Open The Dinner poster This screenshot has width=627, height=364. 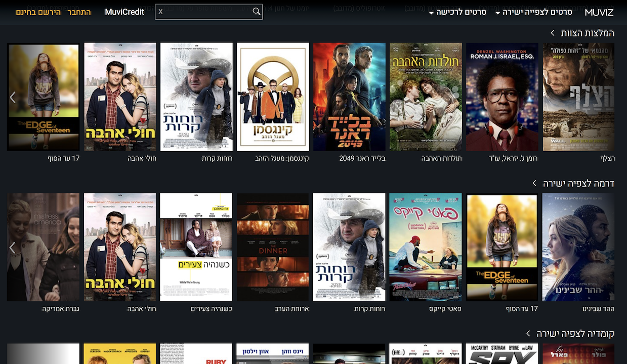[x=273, y=247]
